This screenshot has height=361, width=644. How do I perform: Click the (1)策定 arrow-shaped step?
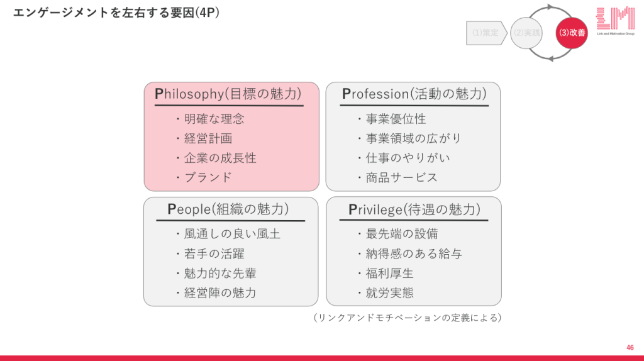[487, 33]
